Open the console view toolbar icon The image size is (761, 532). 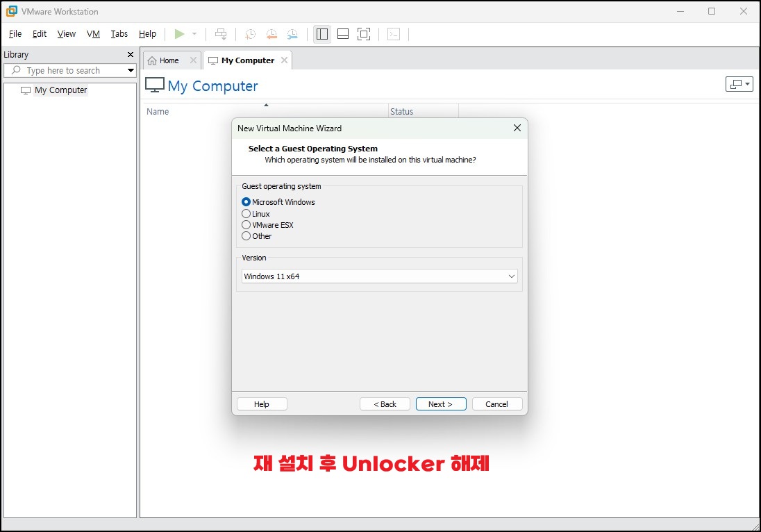click(394, 34)
